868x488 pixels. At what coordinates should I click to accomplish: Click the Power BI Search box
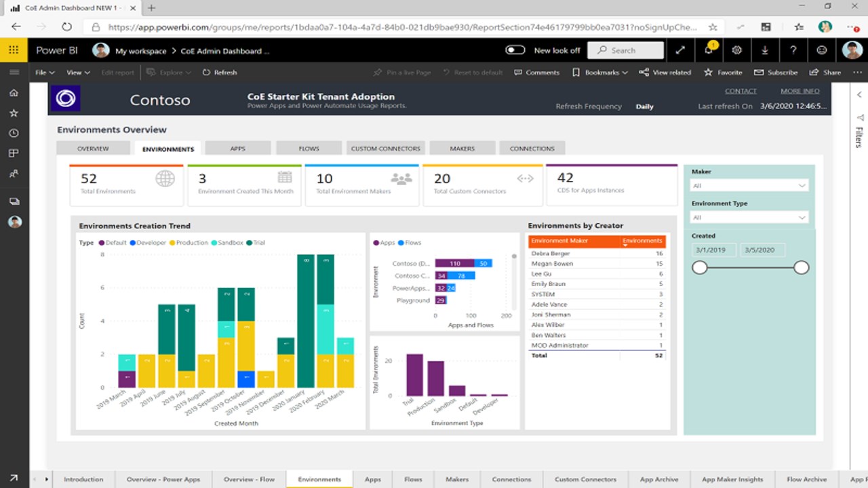point(625,50)
